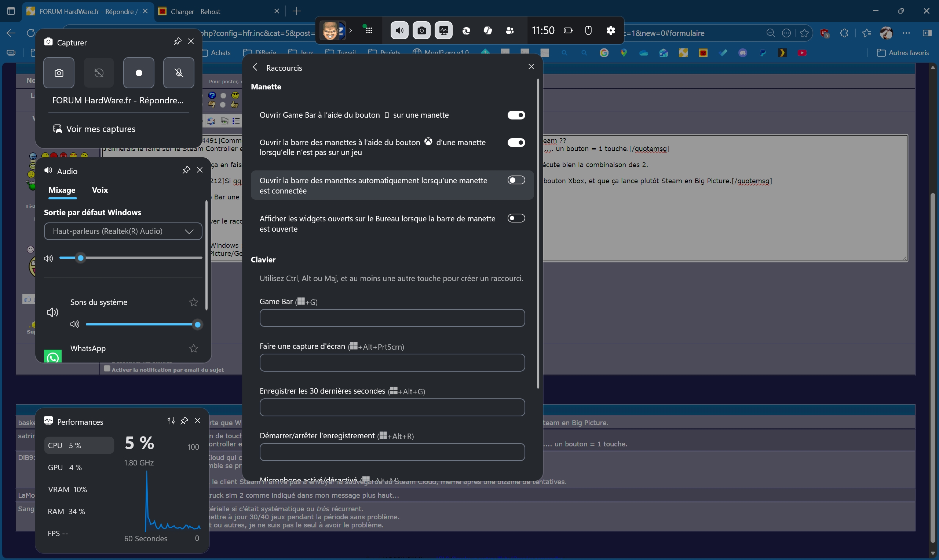939x560 pixels.
Task: Open Performances widget options sliders icon
Action: click(x=171, y=421)
